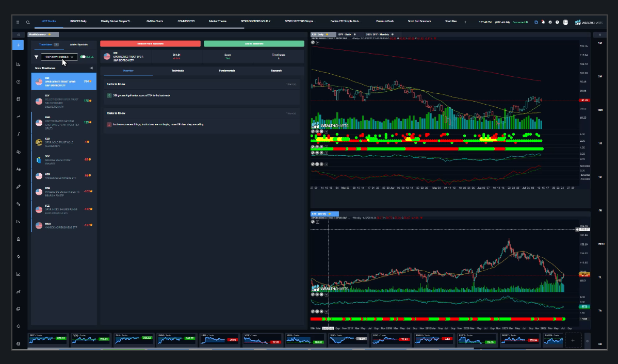Screen dimensions: 618x364
Task: Open notifications bell icon
Action: tap(543, 22)
